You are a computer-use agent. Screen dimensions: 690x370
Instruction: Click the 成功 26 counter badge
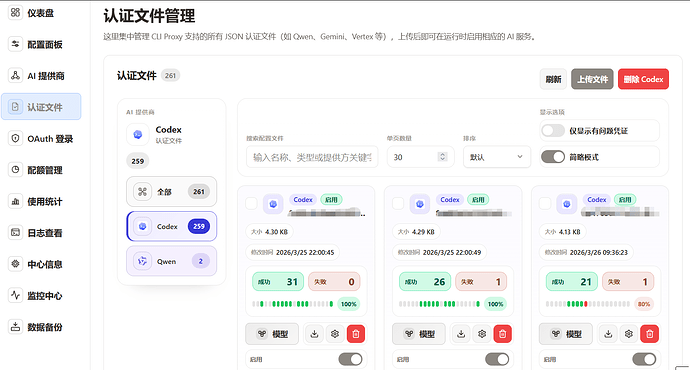[425, 282]
